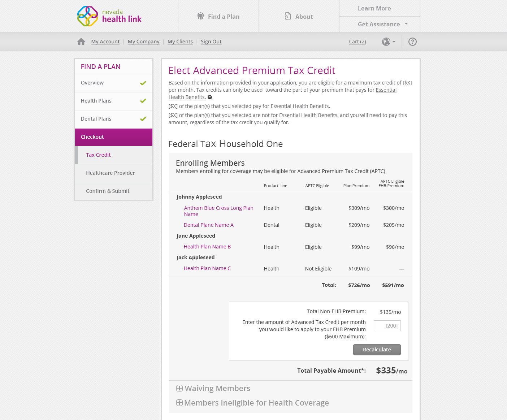Viewport: 507px width, 420px height.
Task: Select Dental Plans step in sidebar
Action: (x=114, y=119)
